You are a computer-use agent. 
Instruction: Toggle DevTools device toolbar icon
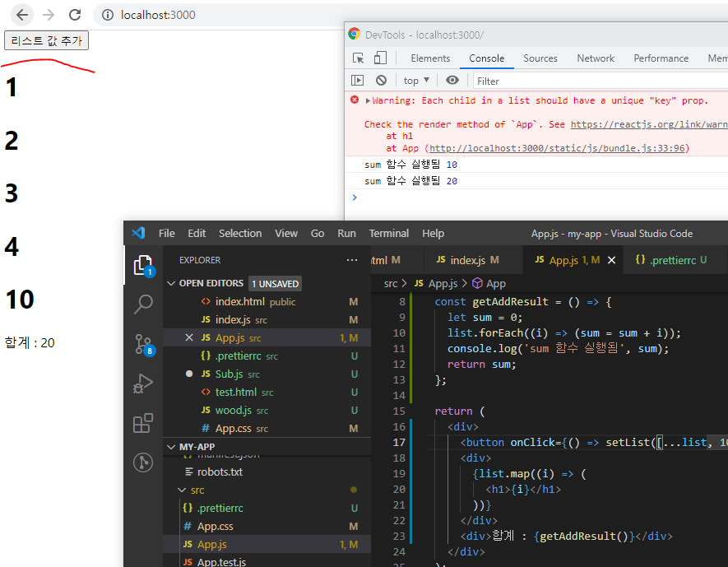(380, 58)
